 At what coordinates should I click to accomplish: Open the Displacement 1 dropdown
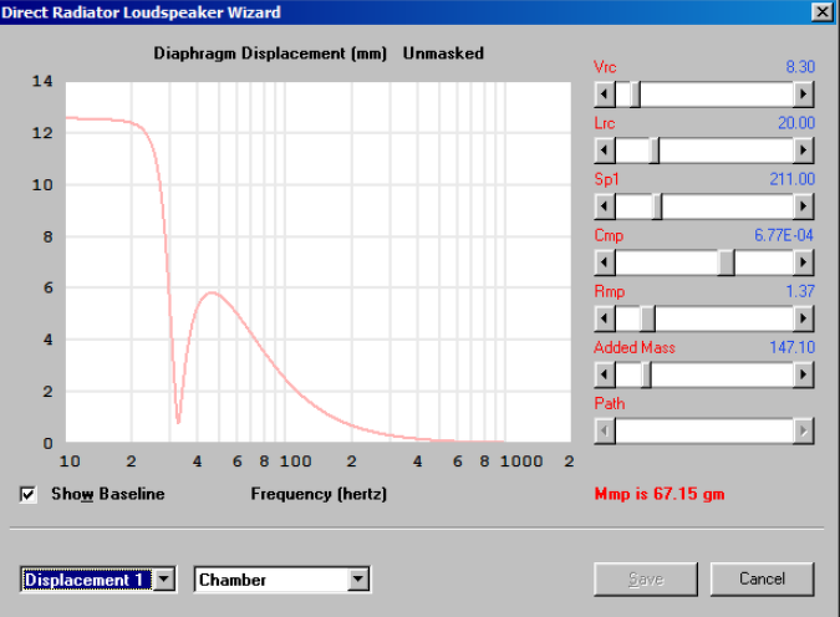(164, 580)
